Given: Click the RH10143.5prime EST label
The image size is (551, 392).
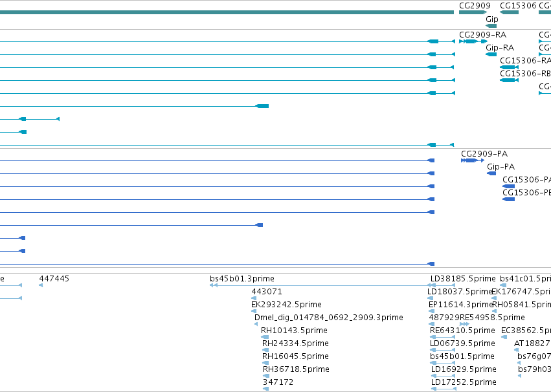Looking at the screenshot, I should [294, 331].
